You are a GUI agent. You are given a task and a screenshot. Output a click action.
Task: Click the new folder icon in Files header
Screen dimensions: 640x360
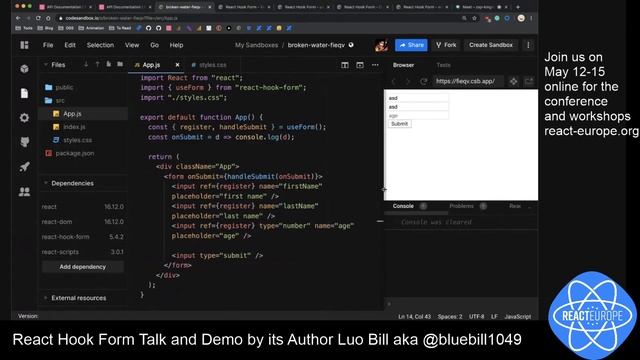[x=120, y=64]
